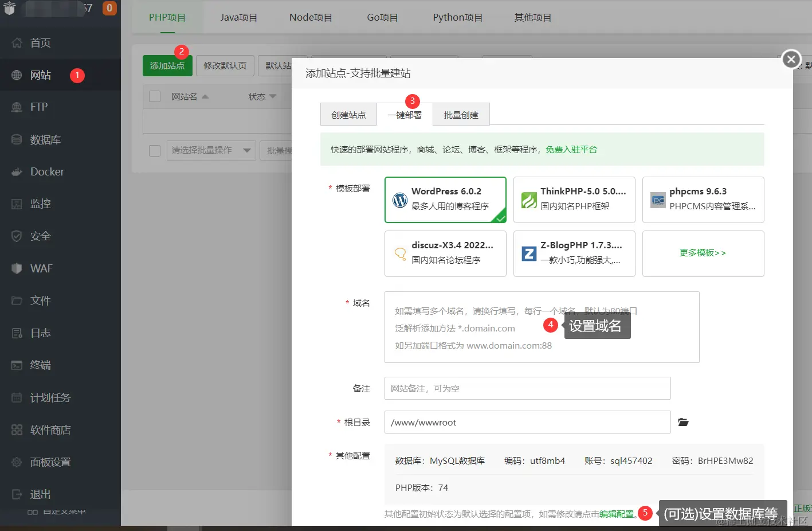The width and height of the screenshot is (812, 531).
Task: Switch to Python项目 tab
Action: (x=458, y=17)
